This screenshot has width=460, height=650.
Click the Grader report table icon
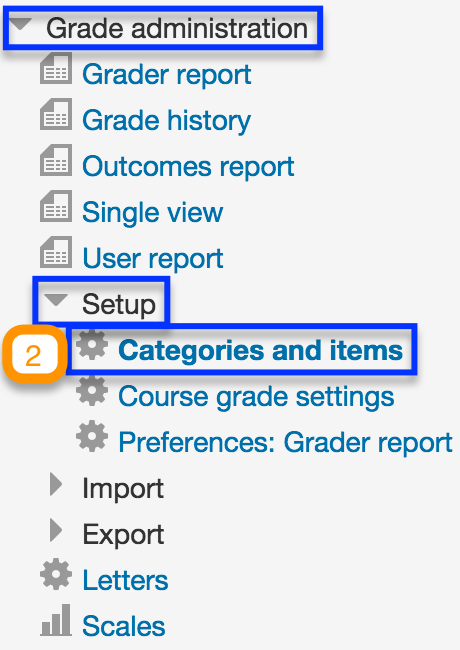(x=56, y=68)
